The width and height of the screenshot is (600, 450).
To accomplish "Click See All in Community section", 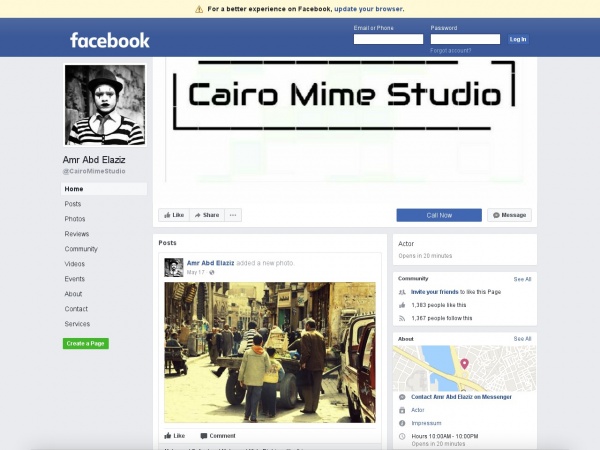I will pyautogui.click(x=522, y=279).
